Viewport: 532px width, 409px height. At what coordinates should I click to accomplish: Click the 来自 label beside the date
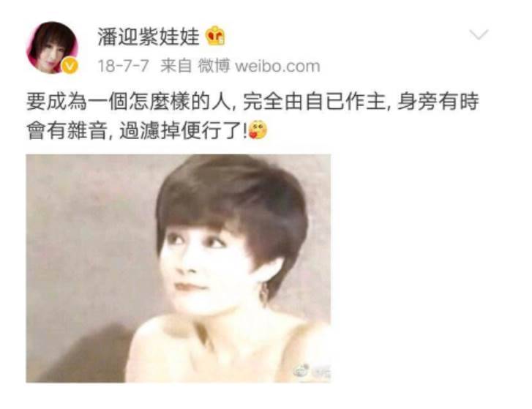[176, 66]
